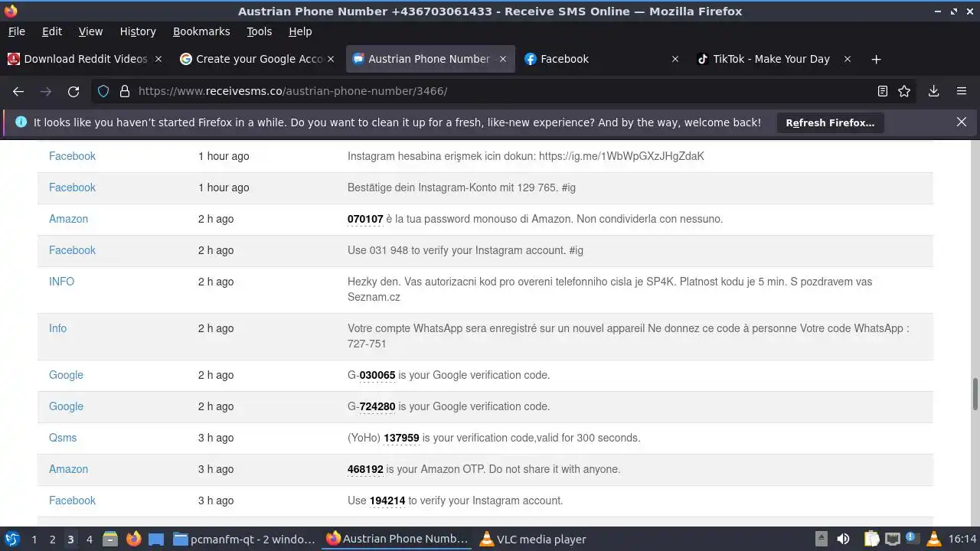The height and width of the screenshot is (551, 980).
Task: Toggle reader view icon in address bar
Action: click(883, 91)
